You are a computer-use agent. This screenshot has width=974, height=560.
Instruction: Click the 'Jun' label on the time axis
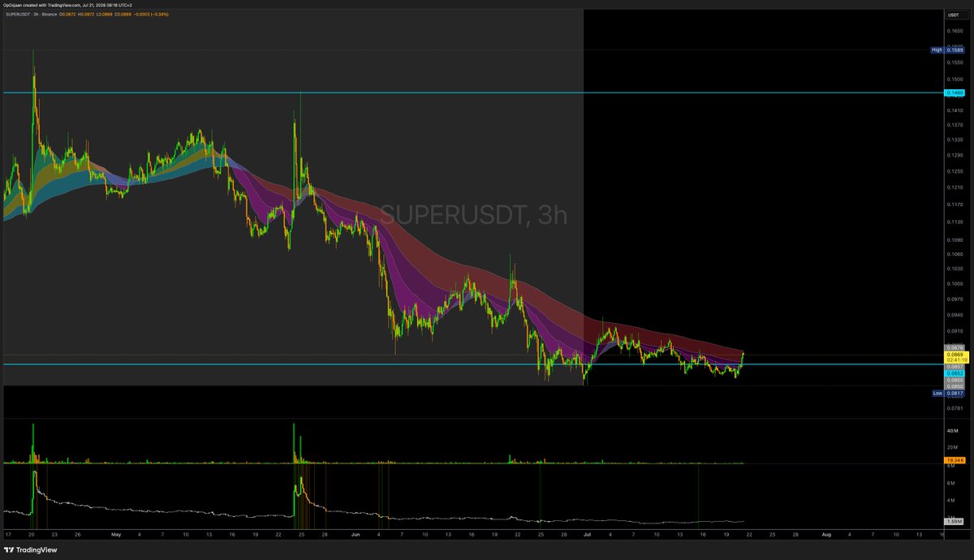[356, 536]
